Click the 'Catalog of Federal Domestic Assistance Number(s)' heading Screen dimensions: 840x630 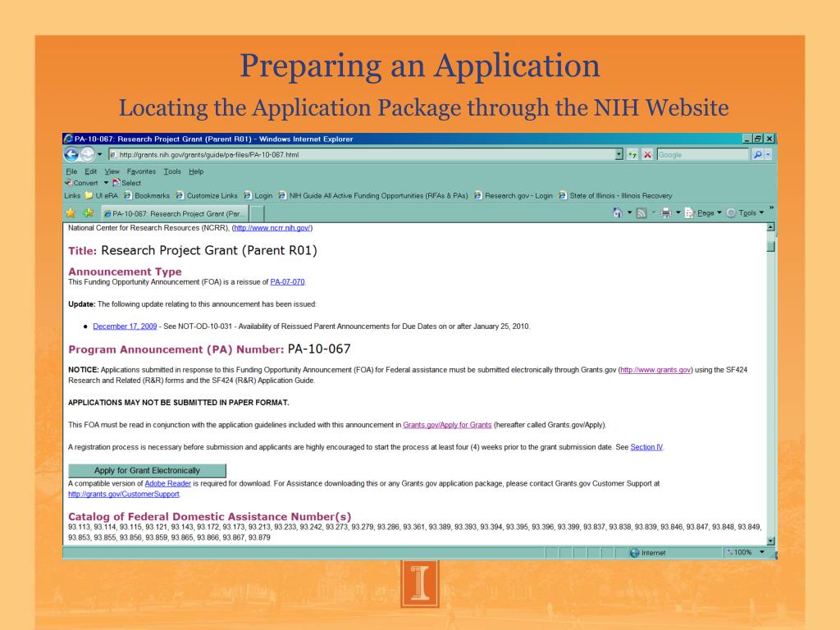click(209, 517)
